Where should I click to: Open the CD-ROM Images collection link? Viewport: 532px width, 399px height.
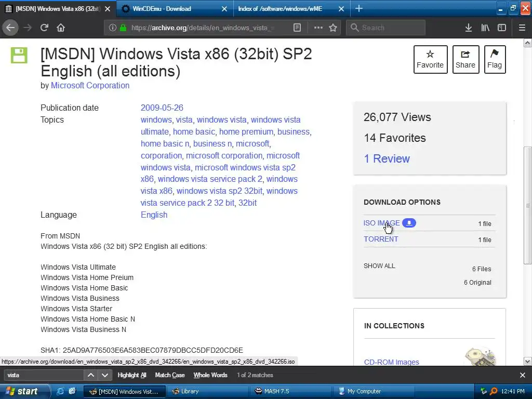pyautogui.click(x=392, y=362)
